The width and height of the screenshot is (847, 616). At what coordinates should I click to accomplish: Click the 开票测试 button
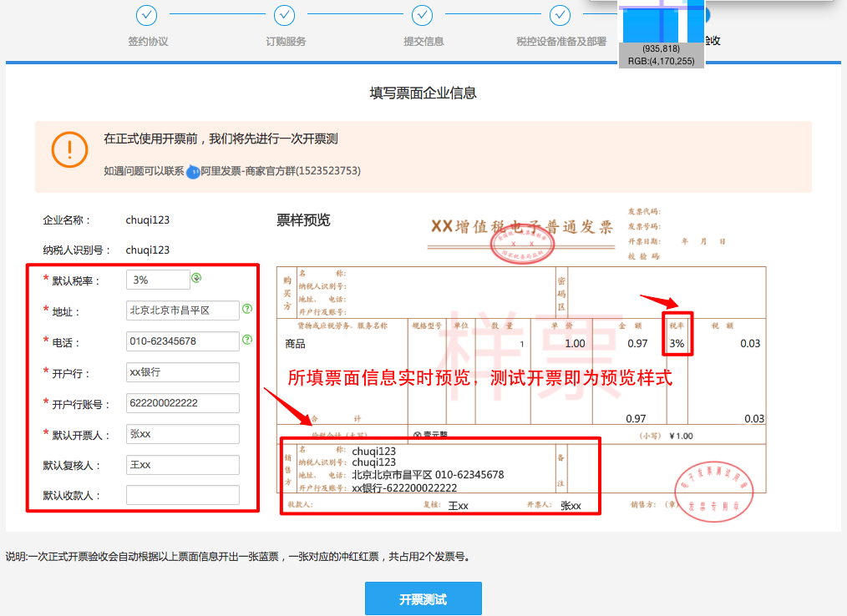click(423, 598)
